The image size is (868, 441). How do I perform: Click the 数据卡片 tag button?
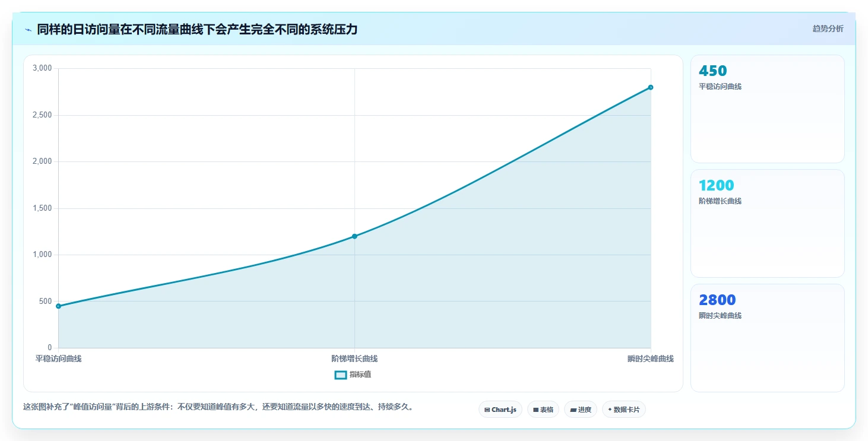624,410
